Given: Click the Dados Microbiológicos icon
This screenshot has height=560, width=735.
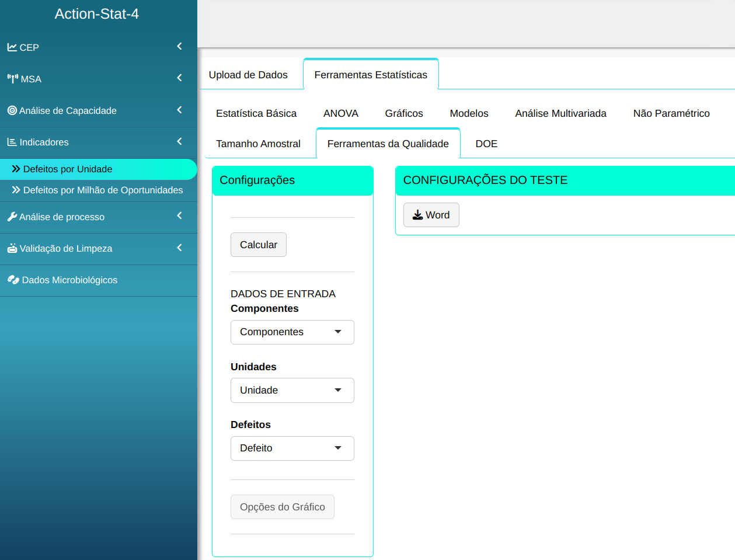Looking at the screenshot, I should pos(13,280).
